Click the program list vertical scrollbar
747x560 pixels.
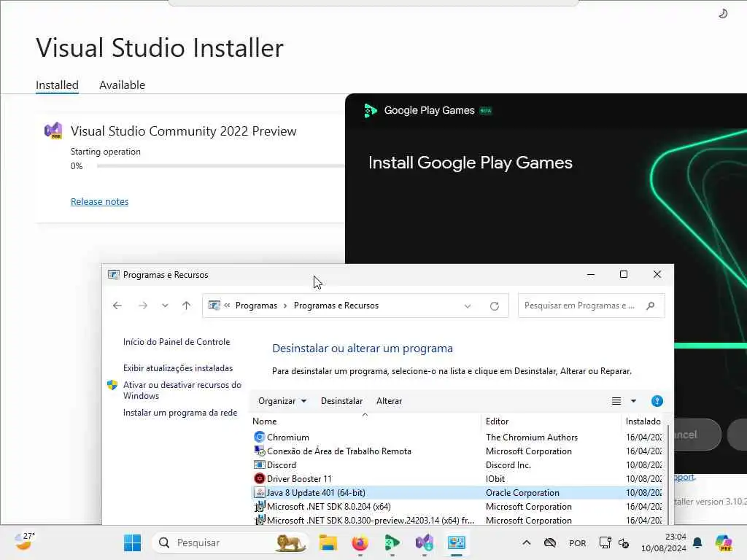pyautogui.click(x=668, y=475)
